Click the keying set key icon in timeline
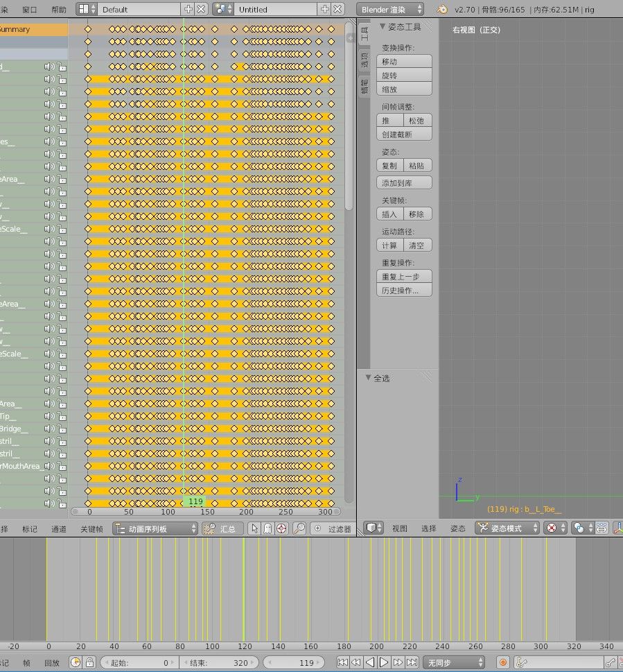The width and height of the screenshot is (623, 672). pyautogui.click(x=521, y=662)
